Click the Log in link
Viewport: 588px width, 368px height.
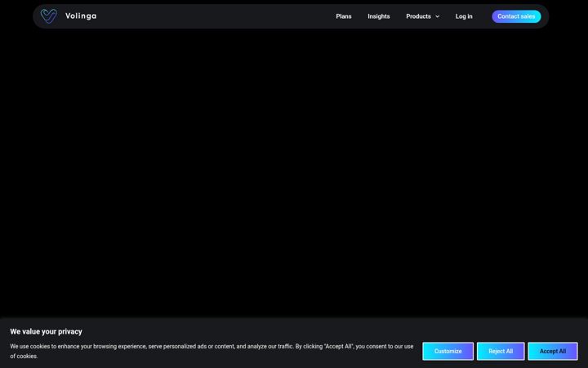(x=464, y=16)
